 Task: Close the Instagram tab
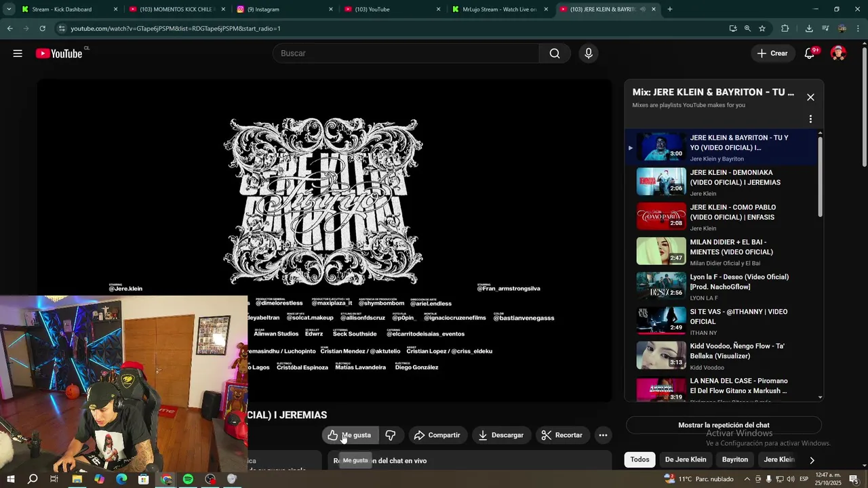[331, 9]
